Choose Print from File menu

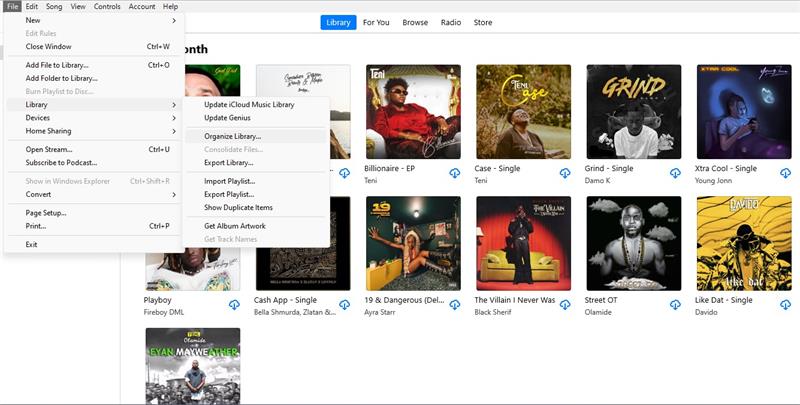pyautogui.click(x=94, y=226)
